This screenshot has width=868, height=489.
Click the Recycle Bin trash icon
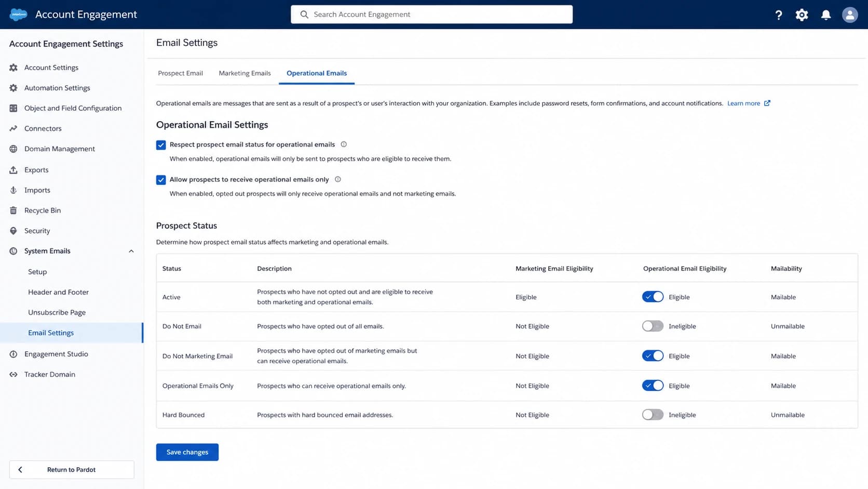tap(13, 210)
